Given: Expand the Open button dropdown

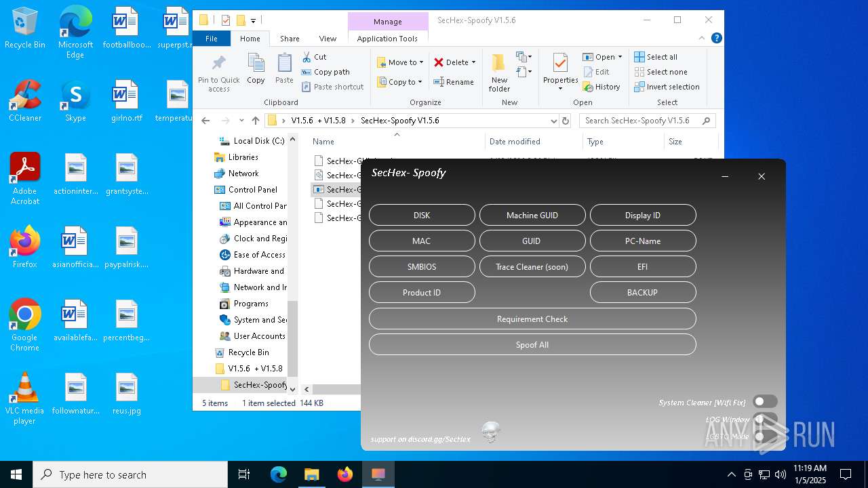Looking at the screenshot, I should click(x=620, y=57).
